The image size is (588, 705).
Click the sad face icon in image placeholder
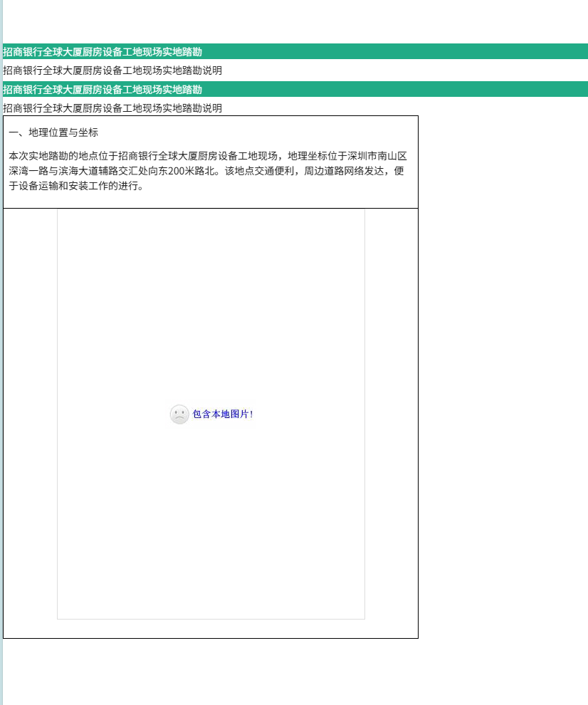click(179, 414)
